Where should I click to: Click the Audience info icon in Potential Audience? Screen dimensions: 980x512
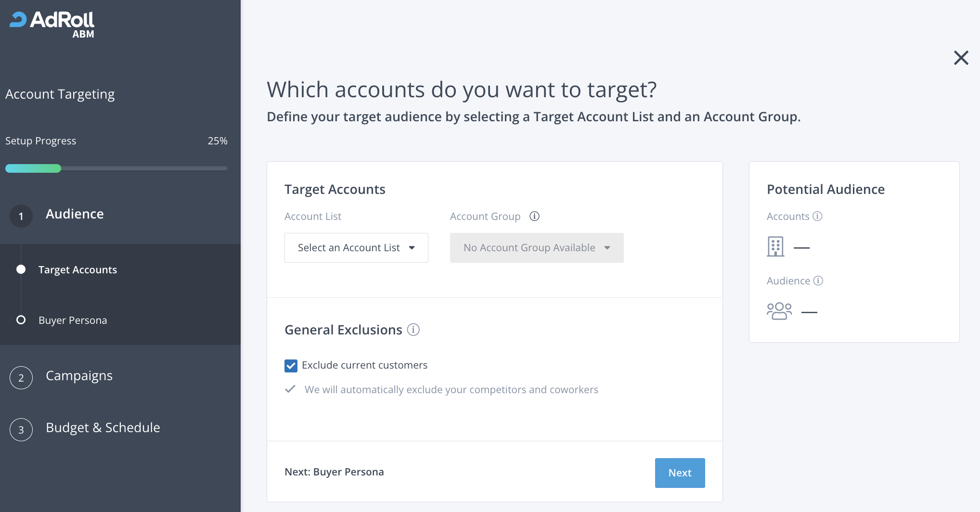818,281
